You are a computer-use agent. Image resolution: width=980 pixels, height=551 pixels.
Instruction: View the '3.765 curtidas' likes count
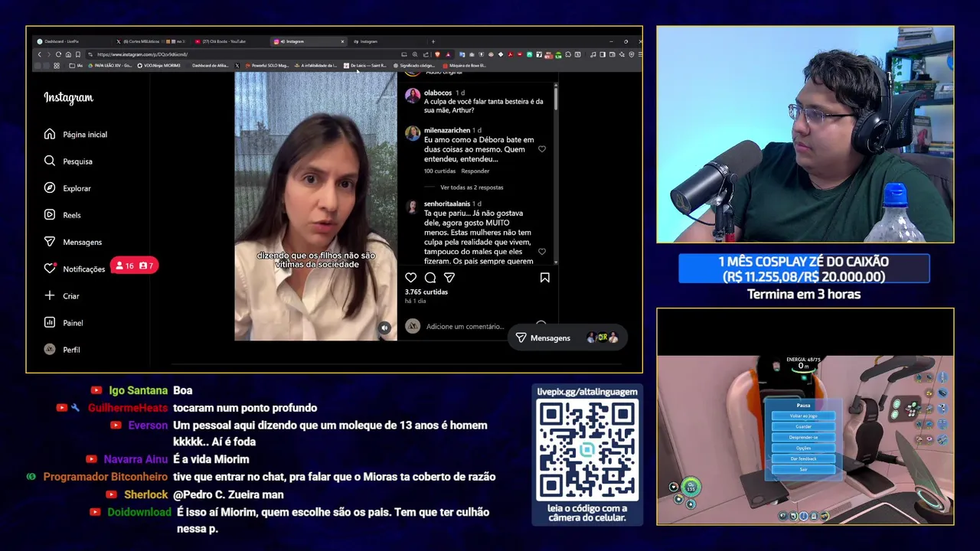[426, 292]
